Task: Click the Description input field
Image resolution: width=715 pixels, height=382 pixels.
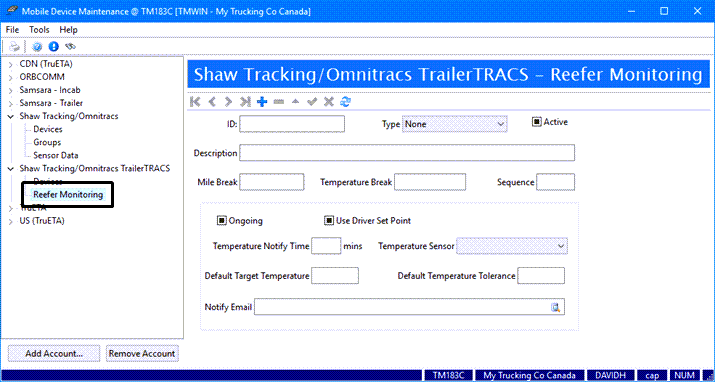Action: click(x=407, y=153)
